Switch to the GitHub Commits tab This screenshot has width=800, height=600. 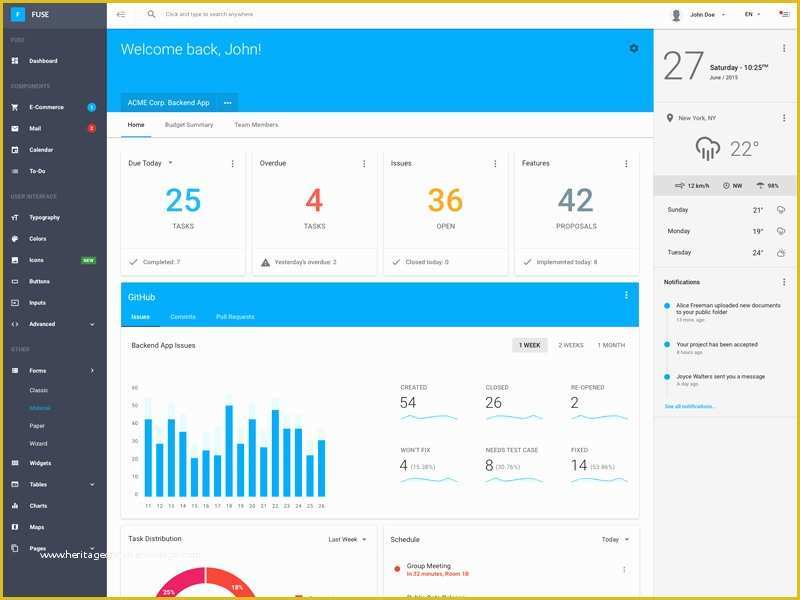(x=183, y=317)
